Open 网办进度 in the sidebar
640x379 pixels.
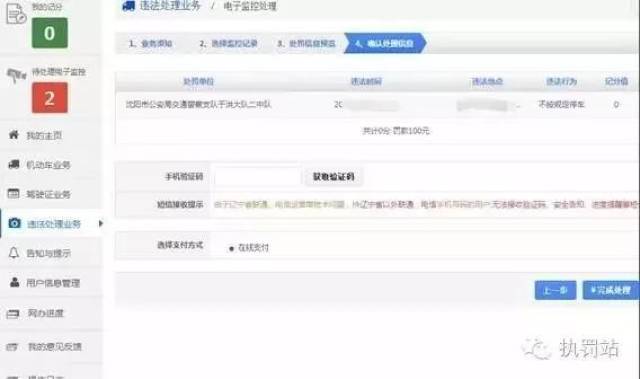pyautogui.click(x=46, y=313)
